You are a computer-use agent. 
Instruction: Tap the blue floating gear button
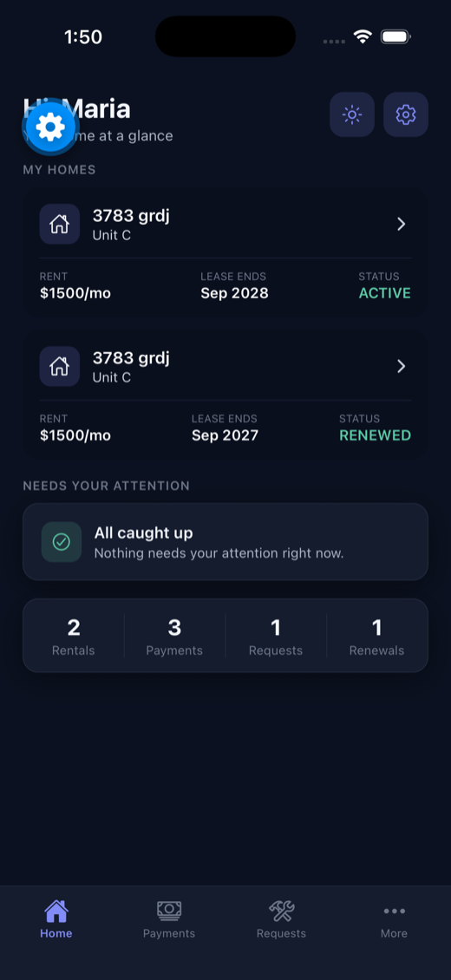(50, 127)
